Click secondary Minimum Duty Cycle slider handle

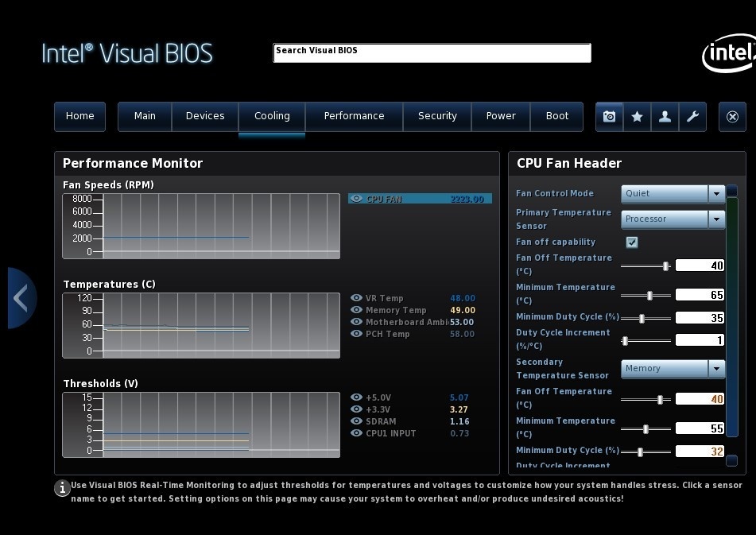coord(640,452)
